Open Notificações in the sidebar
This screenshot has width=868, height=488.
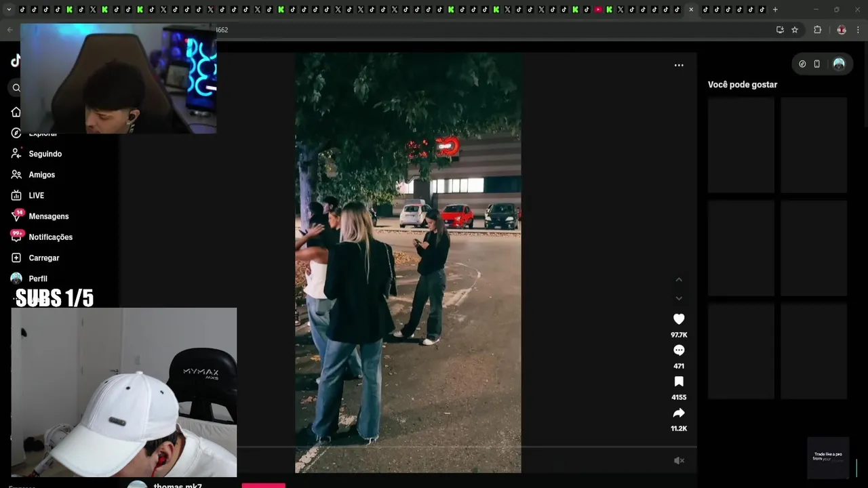tap(51, 237)
